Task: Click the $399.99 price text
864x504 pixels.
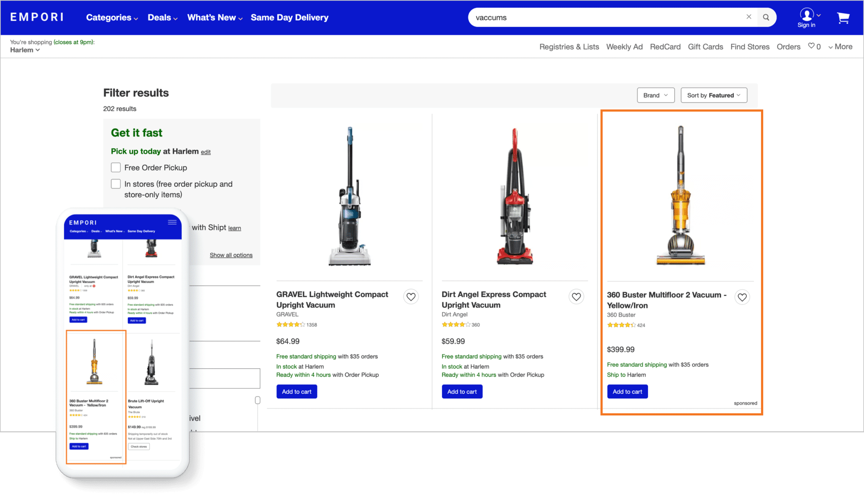Action: point(621,350)
